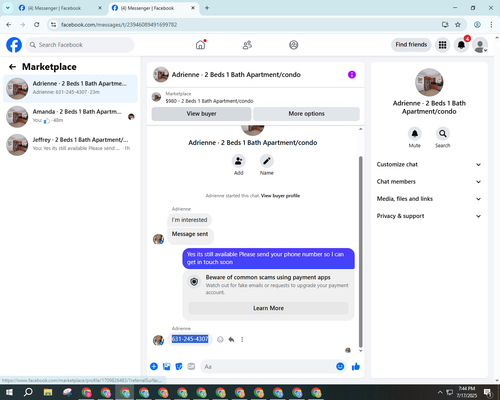500x400 pixels.
Task: Go back in browser history
Action: pos(9,25)
